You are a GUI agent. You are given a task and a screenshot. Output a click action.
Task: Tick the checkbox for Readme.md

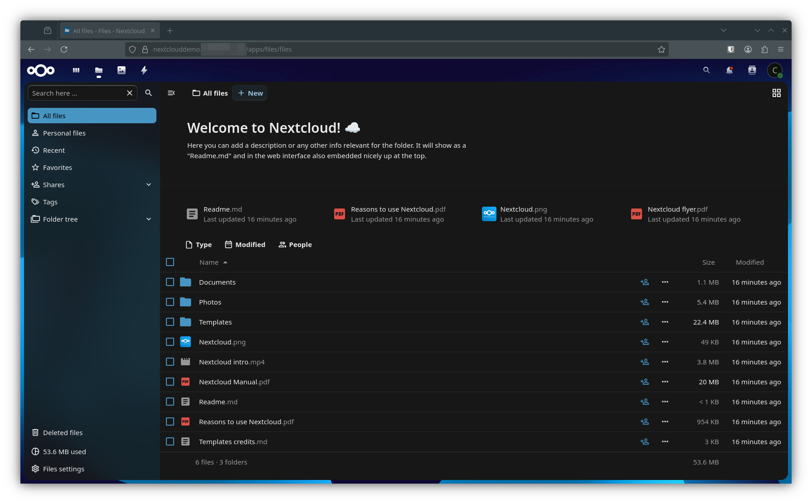(x=170, y=402)
